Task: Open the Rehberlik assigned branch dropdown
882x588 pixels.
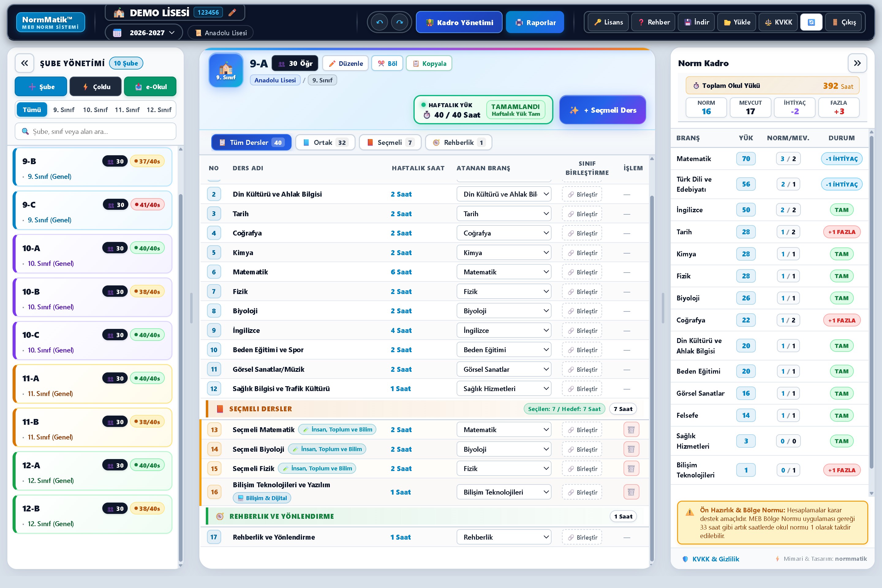Action: click(503, 537)
